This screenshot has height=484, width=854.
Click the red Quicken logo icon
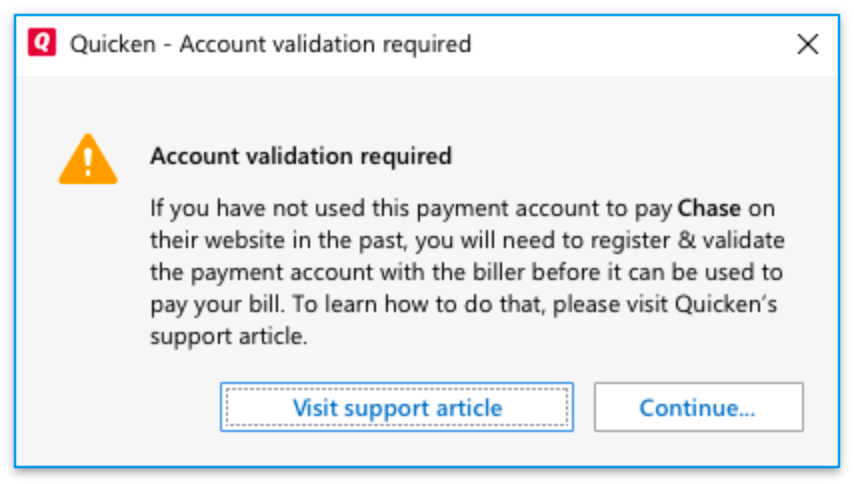tap(42, 42)
